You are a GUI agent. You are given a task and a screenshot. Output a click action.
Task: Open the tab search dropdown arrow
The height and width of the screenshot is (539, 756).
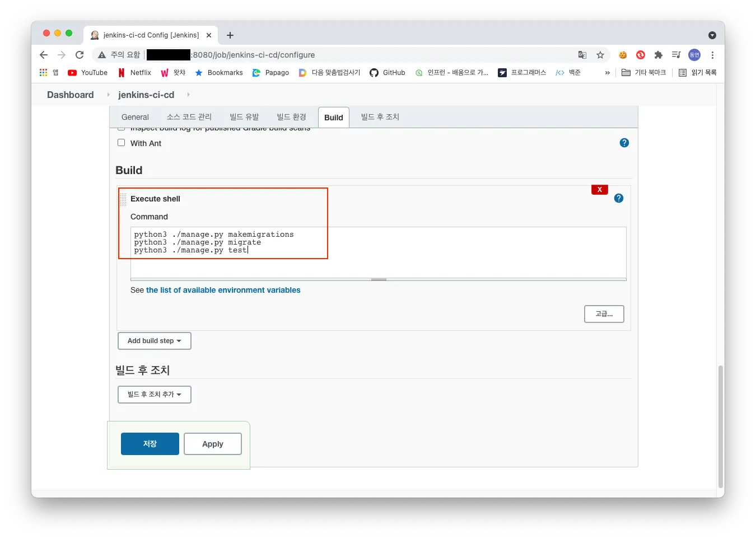pos(712,35)
